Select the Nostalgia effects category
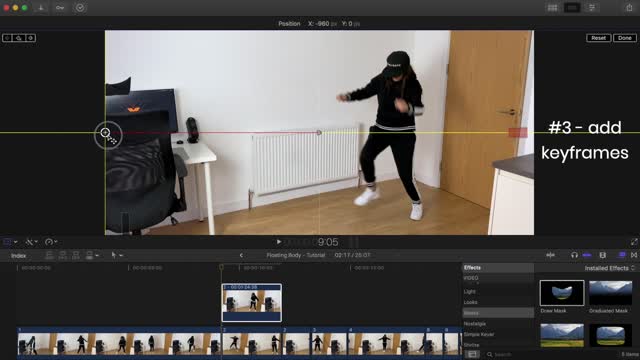640x360 pixels. pyautogui.click(x=475, y=324)
